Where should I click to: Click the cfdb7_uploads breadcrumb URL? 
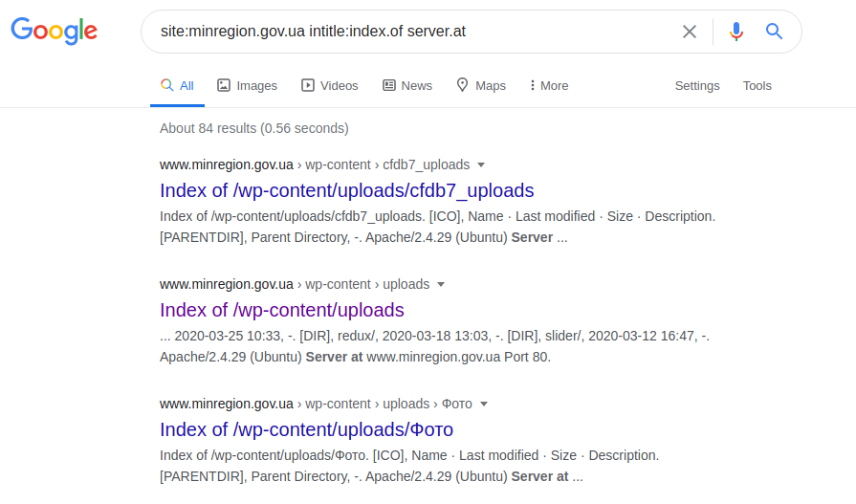315,164
